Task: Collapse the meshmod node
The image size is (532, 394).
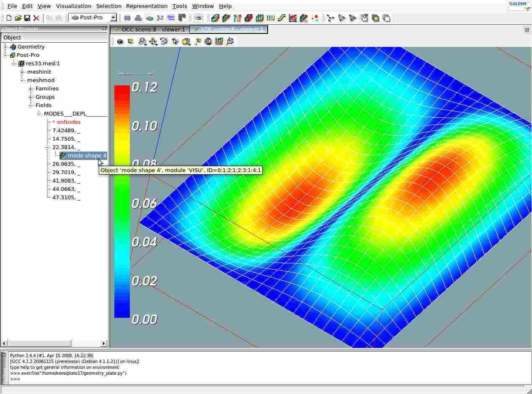Action: [x=22, y=80]
